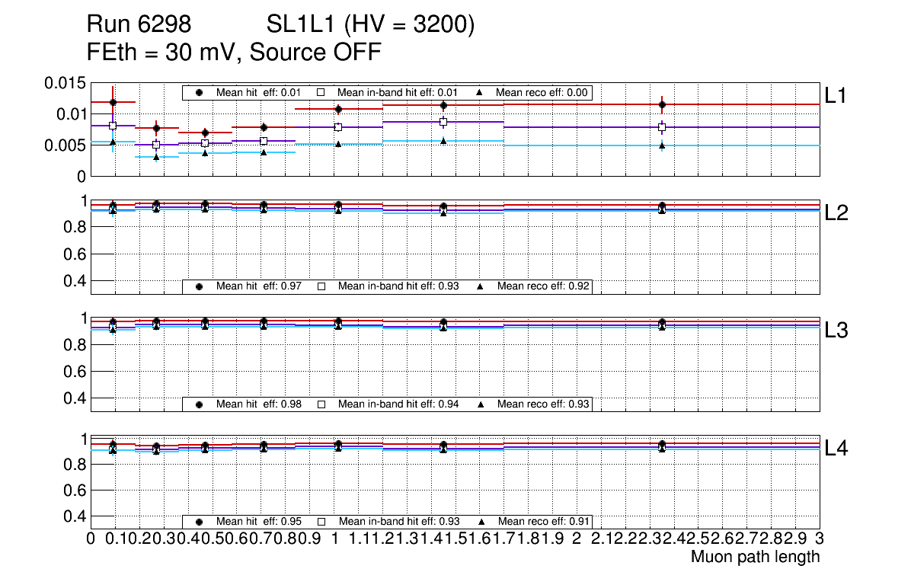This screenshot has height=588, width=911.
Task: Click the 'Run 6298' title text
Action: (x=139, y=25)
